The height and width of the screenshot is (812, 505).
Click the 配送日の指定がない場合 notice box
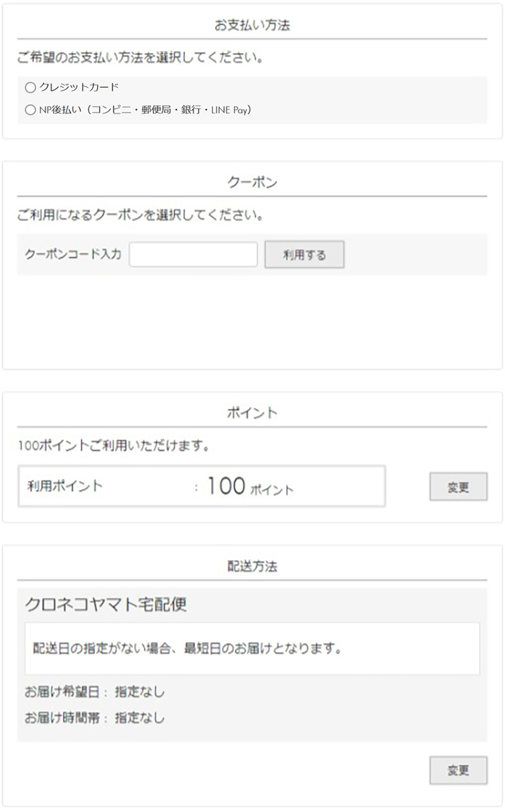point(252,648)
